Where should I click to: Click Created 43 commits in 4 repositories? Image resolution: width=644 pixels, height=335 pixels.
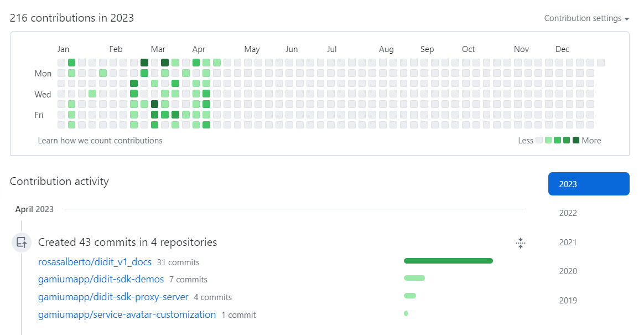(128, 242)
